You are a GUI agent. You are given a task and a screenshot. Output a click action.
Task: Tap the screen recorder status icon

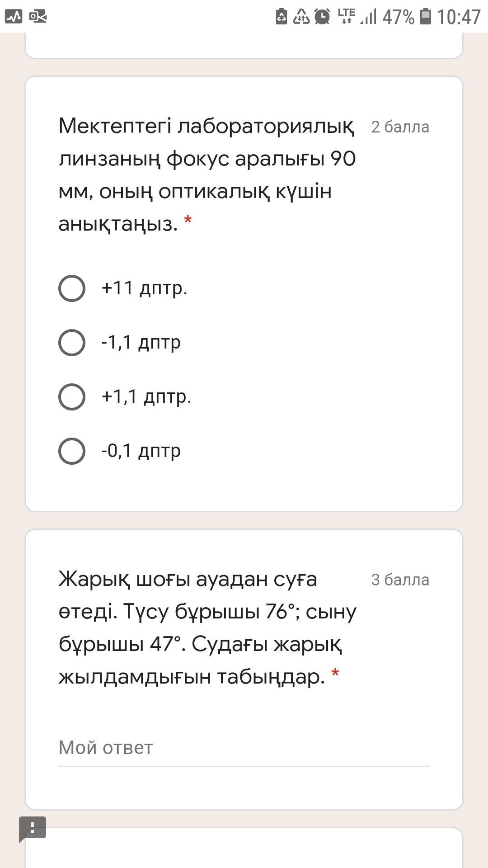[38, 17]
